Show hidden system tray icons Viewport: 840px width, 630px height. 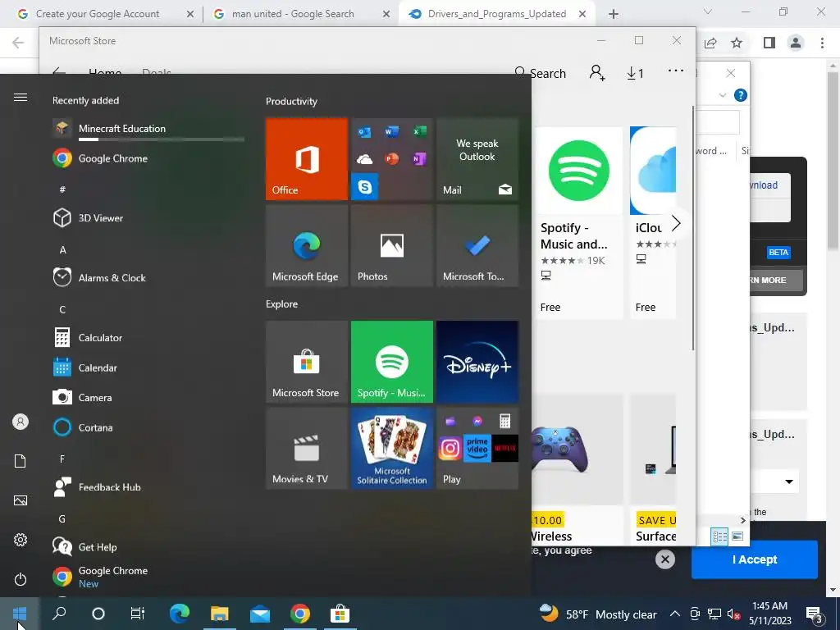675,614
